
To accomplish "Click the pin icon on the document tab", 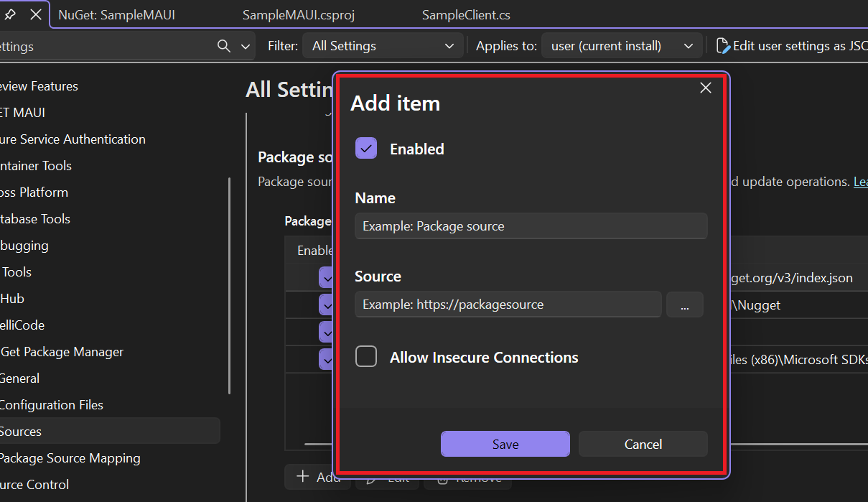I will pos(9,14).
